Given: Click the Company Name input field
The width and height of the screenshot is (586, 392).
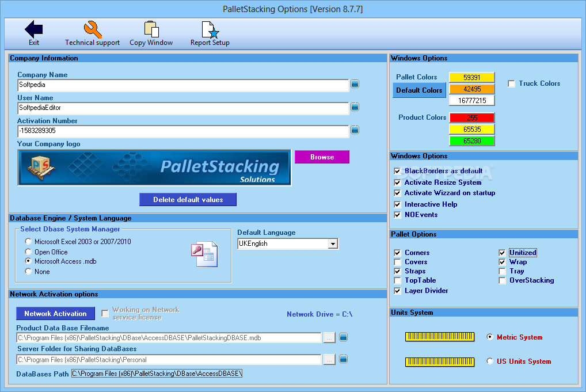Looking at the screenshot, I should pos(183,85).
